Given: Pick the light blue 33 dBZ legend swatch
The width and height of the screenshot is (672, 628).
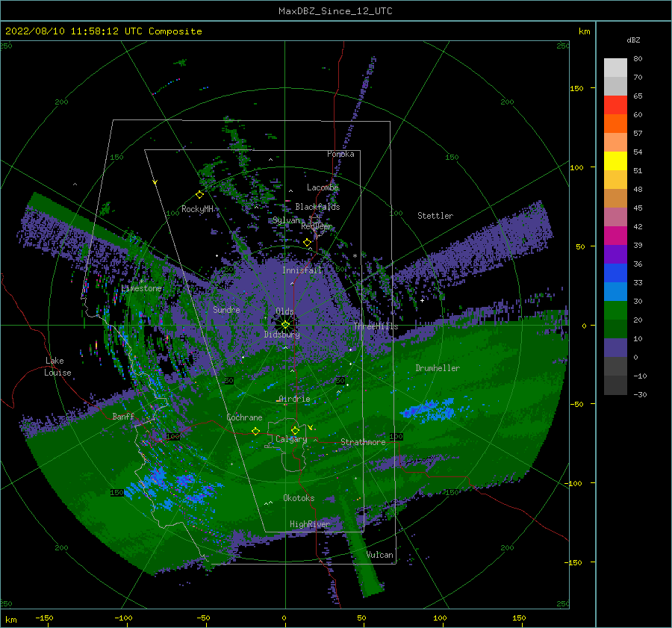Looking at the screenshot, I should (x=615, y=291).
